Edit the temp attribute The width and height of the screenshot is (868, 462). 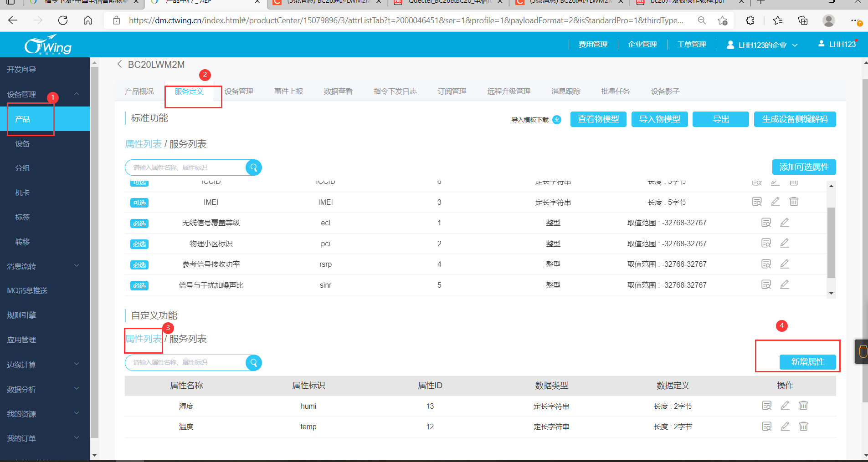coord(785,426)
